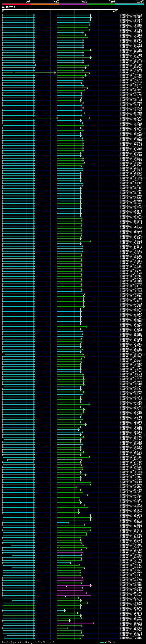
Task: Click hit label UniRef100_Q29C13
Action: (x=131, y=304)
